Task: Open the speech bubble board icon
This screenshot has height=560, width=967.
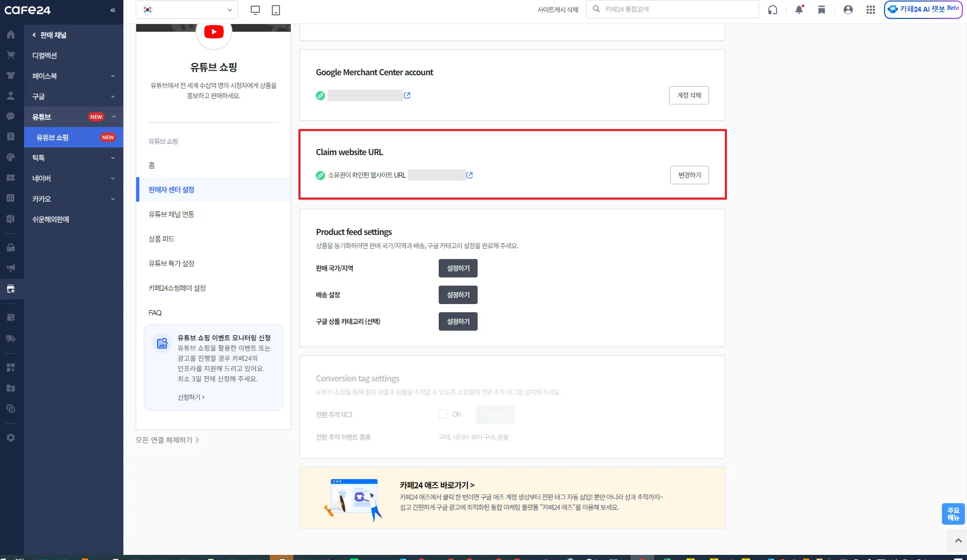Action: (11, 116)
